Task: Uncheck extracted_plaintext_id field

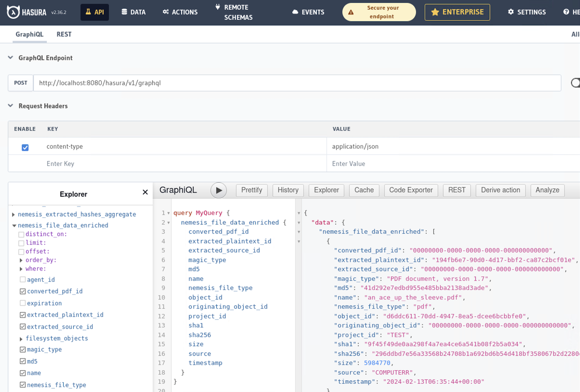Action: pyautogui.click(x=23, y=315)
